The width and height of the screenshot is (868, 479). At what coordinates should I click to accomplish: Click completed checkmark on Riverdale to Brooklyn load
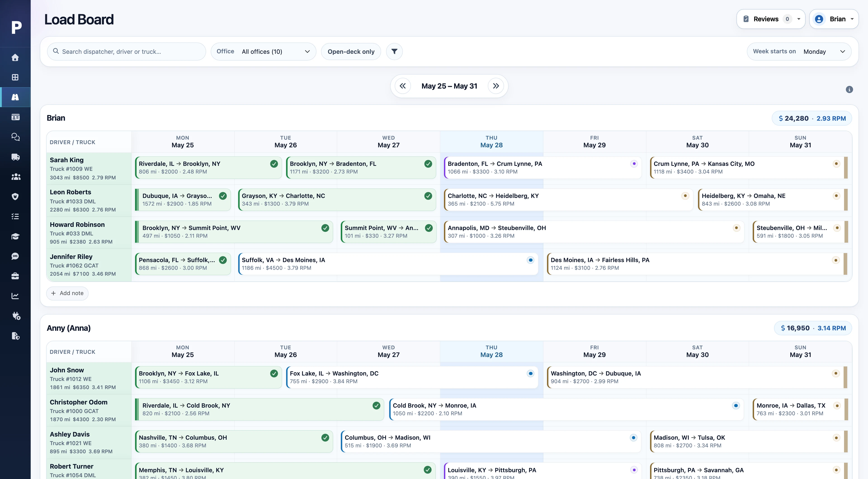274,164
